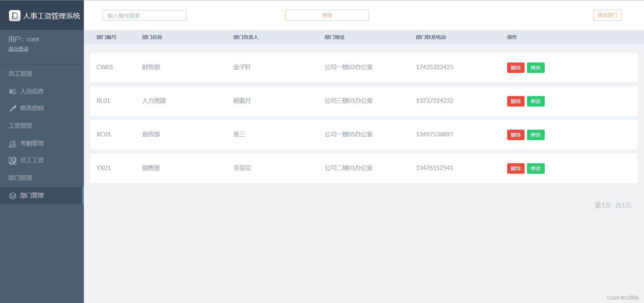Viewport: 644px width, 303px height.
Task: Click the 部门名称 column header
Action: (x=152, y=37)
